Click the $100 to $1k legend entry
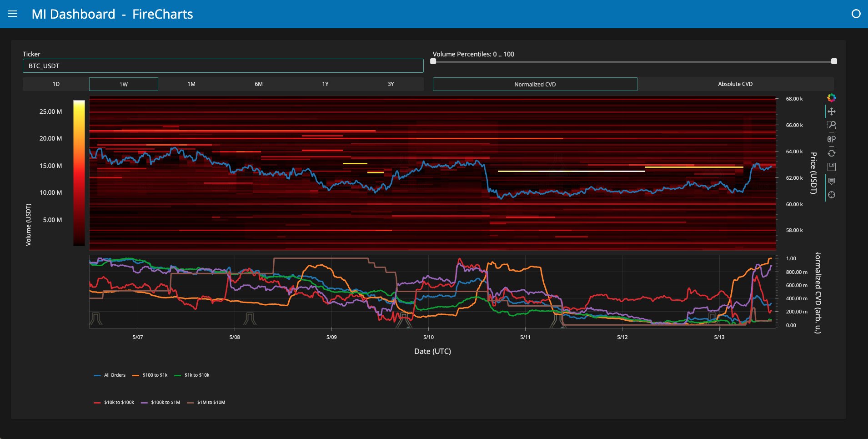The image size is (868, 439). click(x=150, y=375)
